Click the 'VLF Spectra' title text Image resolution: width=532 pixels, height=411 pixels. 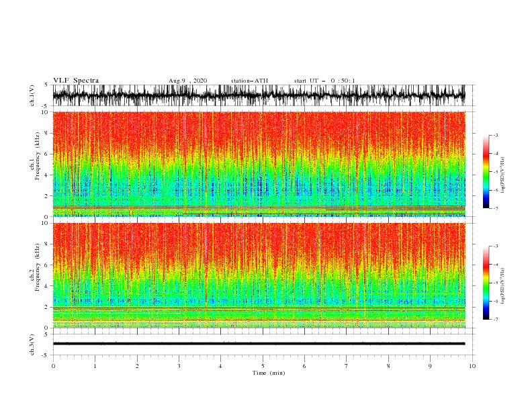pos(76,81)
